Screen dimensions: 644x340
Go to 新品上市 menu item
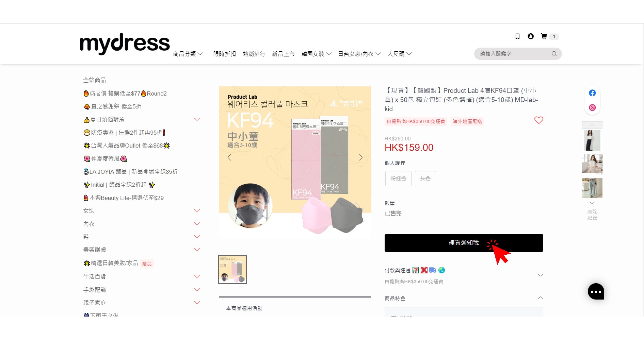(283, 54)
